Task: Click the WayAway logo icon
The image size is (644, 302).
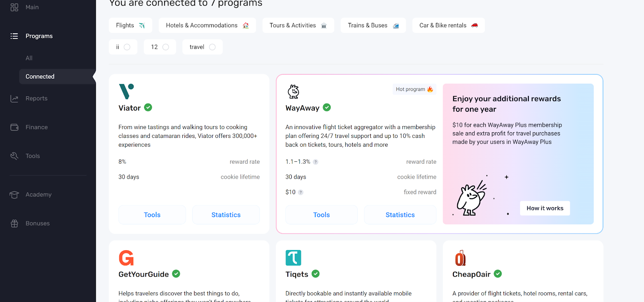Action: click(293, 92)
